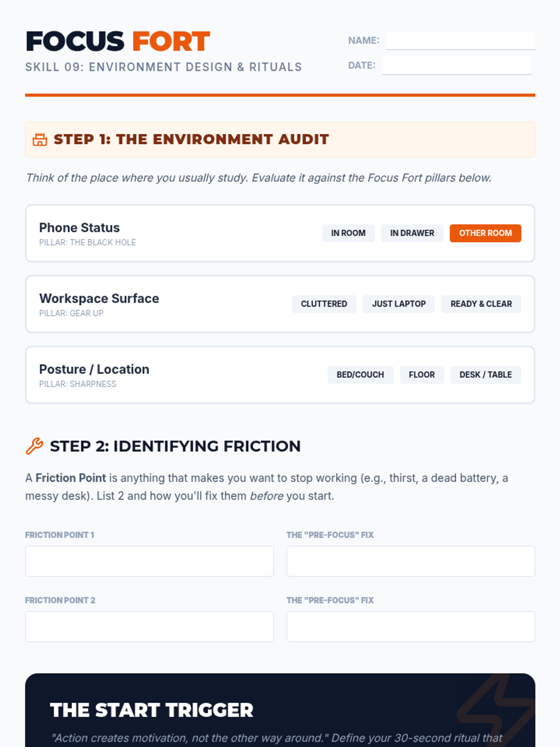Click the Friction Point 1 text box
The width and height of the screenshot is (560, 747).
(x=149, y=561)
